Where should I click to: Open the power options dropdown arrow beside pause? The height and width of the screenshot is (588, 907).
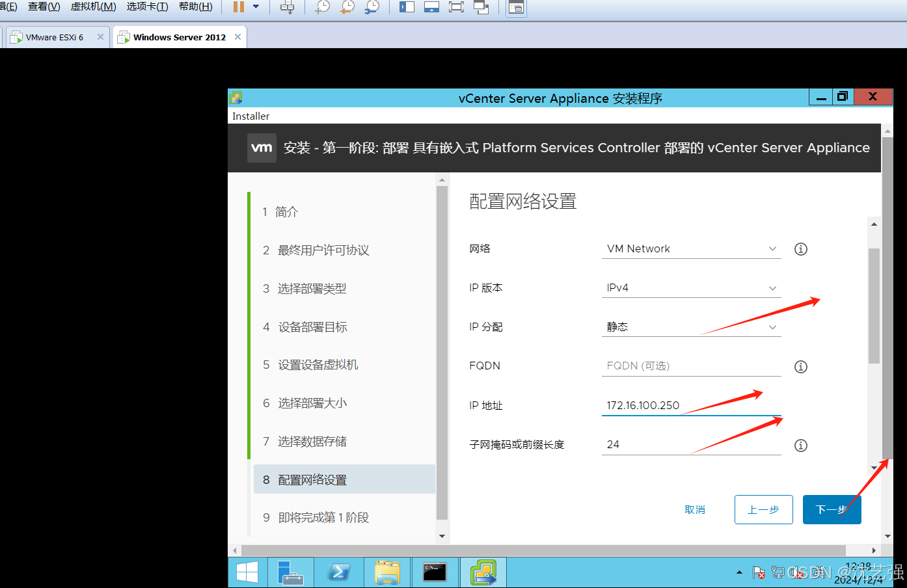pyautogui.click(x=256, y=7)
